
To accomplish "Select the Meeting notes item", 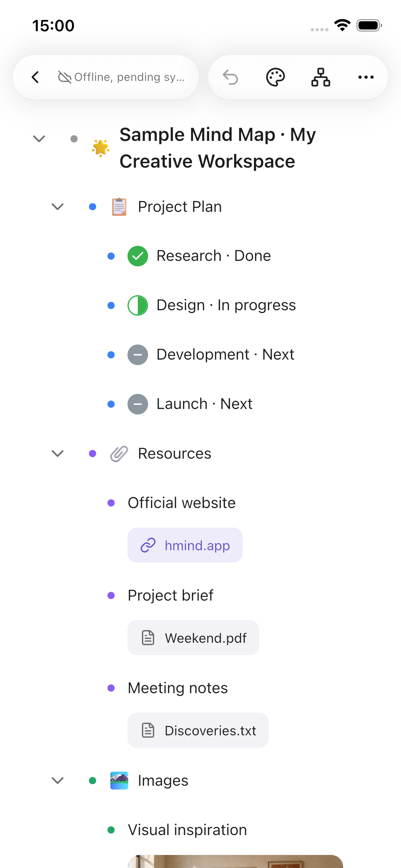I will point(178,688).
